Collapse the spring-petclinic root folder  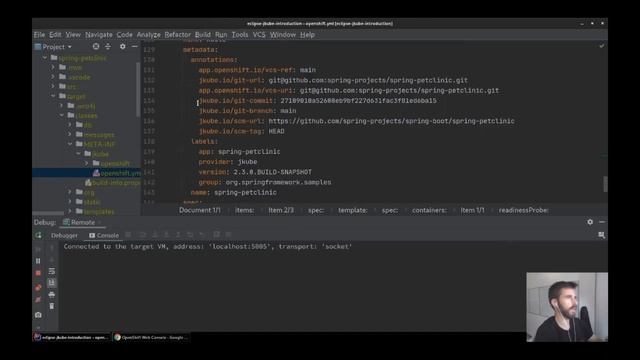(45, 58)
